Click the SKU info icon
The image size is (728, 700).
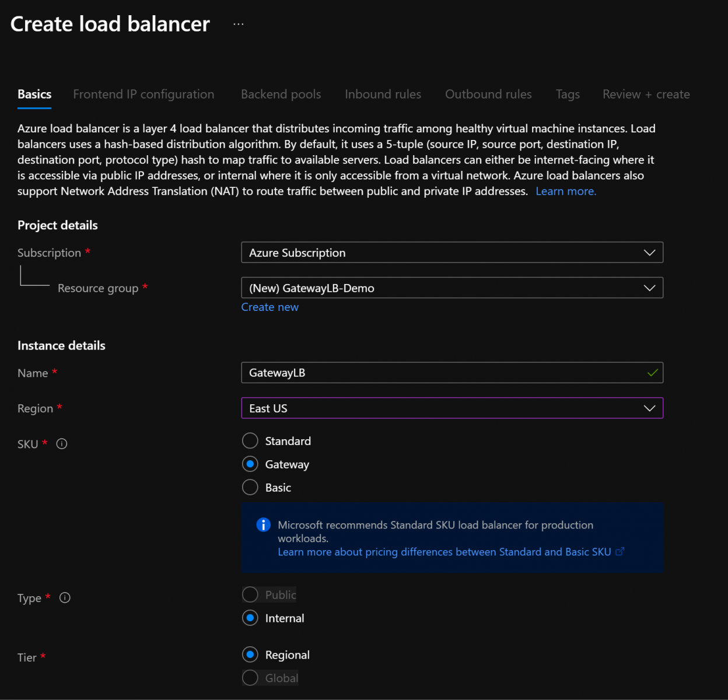(x=62, y=444)
